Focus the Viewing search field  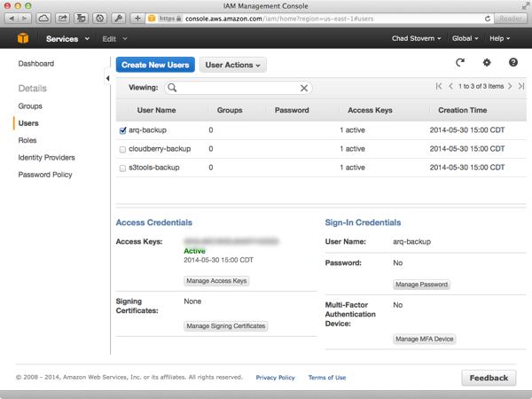(239, 88)
